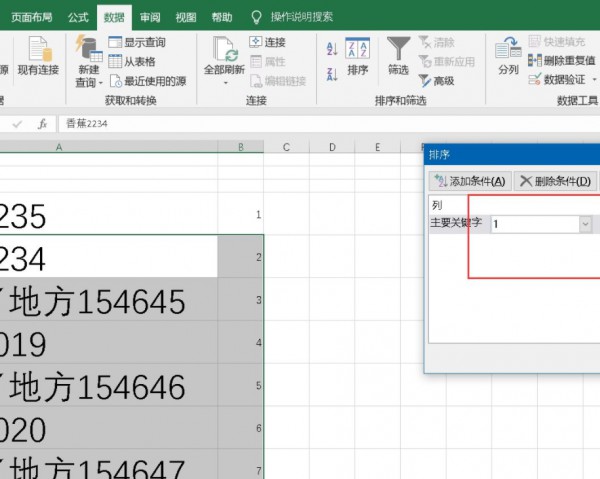Expand the primary key (主要关键字) combo box
Viewport: 600px width, 479px height.
[x=585, y=224]
